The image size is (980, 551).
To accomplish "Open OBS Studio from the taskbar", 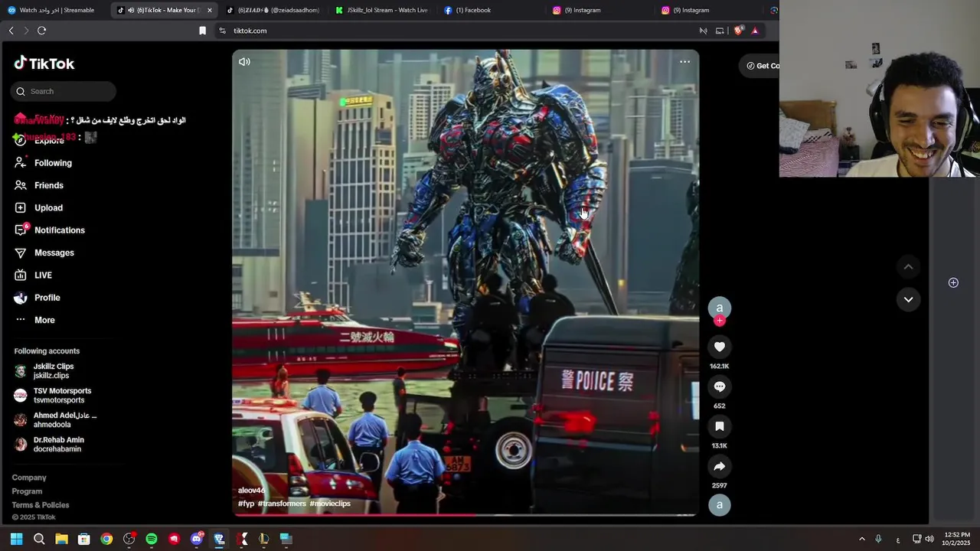I will coord(129,539).
